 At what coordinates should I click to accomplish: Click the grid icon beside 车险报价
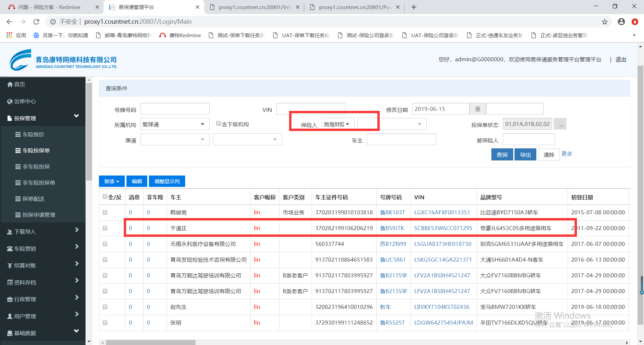(18, 134)
